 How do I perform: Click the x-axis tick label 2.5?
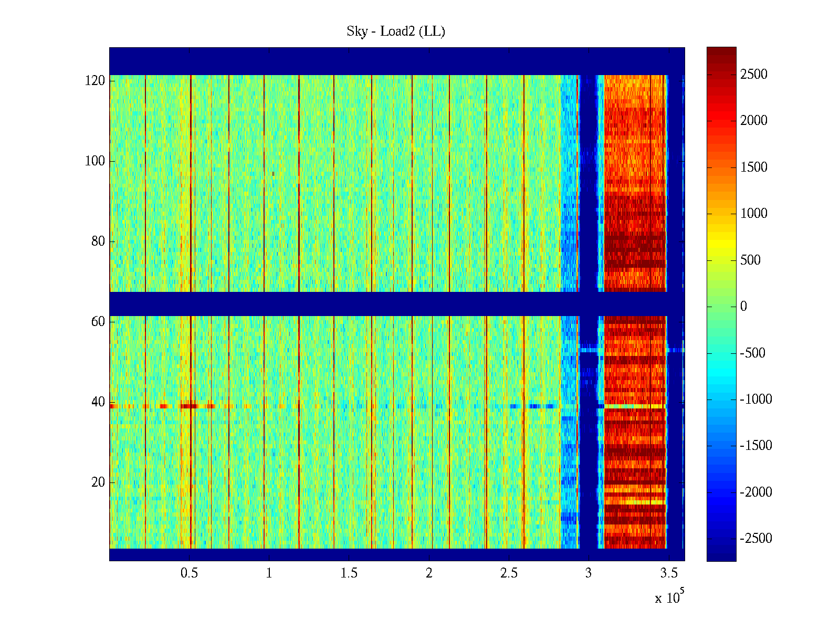pos(509,573)
